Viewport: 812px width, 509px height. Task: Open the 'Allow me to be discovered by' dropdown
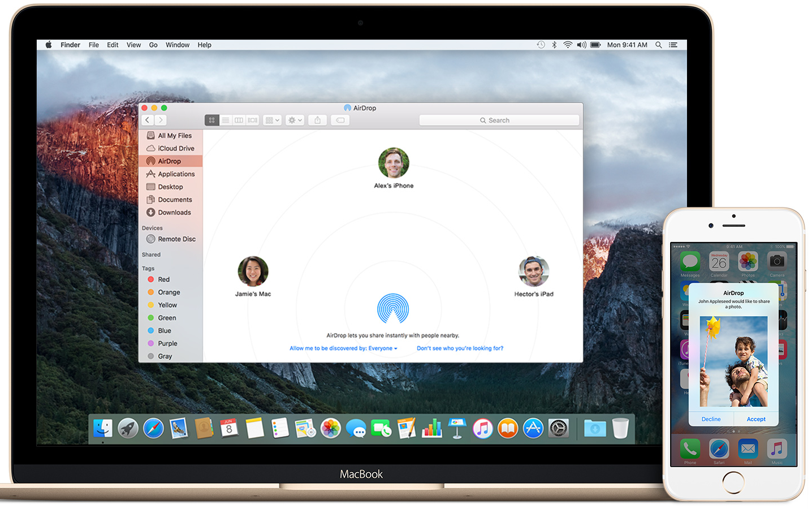coord(343,348)
